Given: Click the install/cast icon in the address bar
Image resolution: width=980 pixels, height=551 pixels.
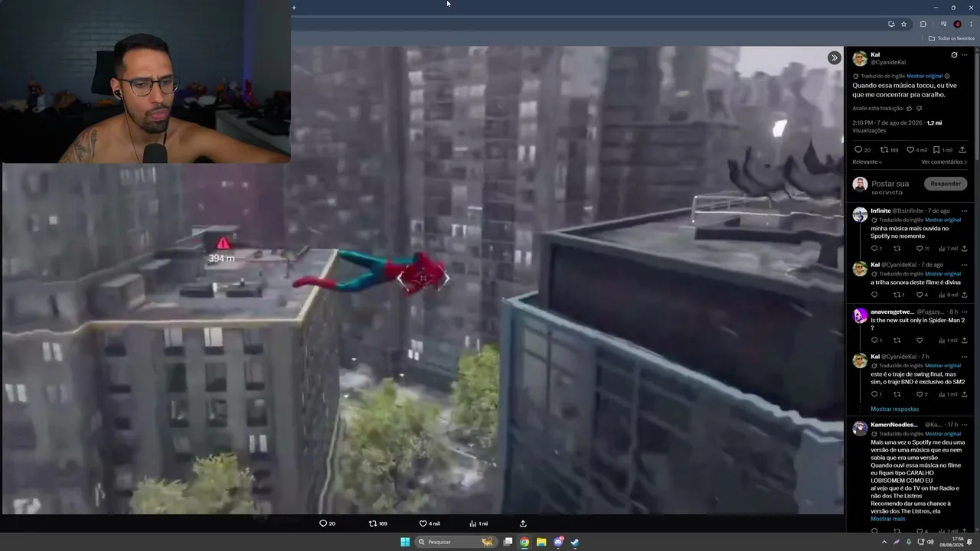Looking at the screenshot, I should click(891, 24).
